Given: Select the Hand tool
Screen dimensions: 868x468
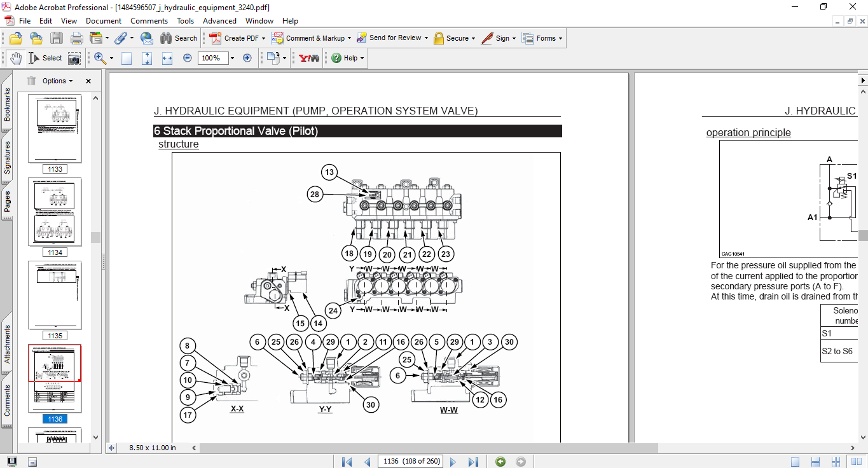Looking at the screenshot, I should click(15, 58).
